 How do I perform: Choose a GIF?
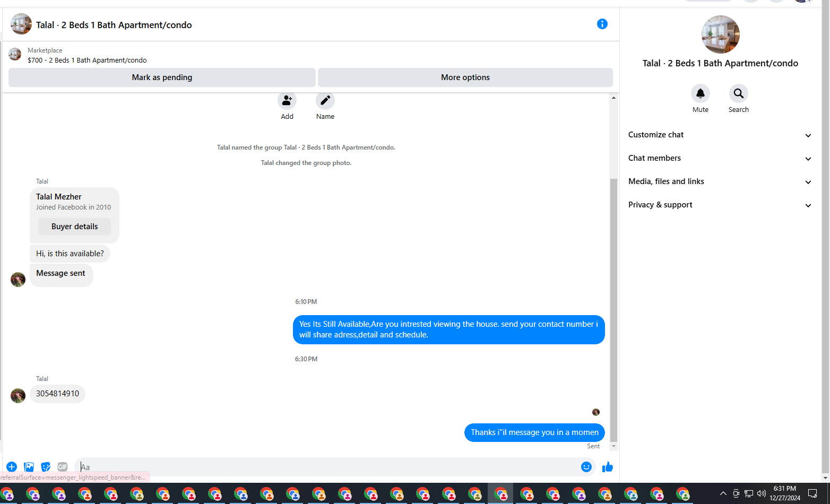(63, 467)
